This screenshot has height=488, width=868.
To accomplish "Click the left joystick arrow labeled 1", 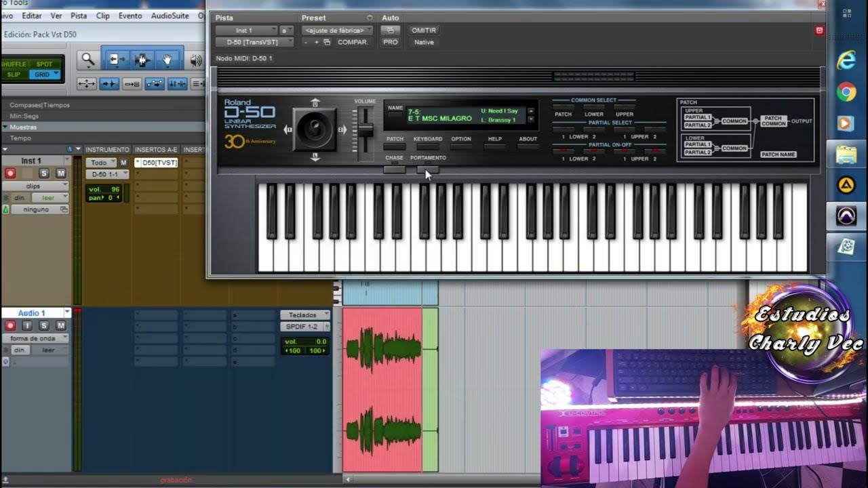I will 289,129.
